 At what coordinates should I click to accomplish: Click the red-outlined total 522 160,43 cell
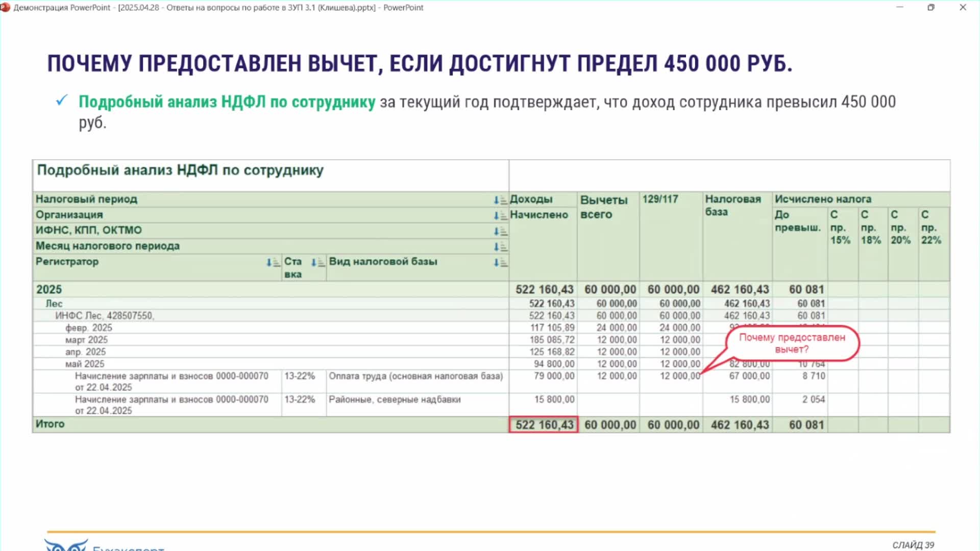[544, 424]
